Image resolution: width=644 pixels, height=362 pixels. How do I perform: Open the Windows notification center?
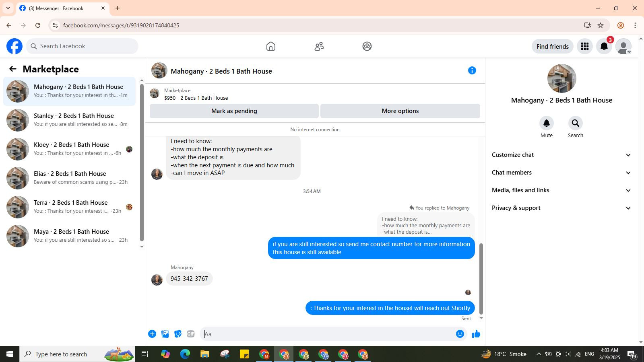632,354
